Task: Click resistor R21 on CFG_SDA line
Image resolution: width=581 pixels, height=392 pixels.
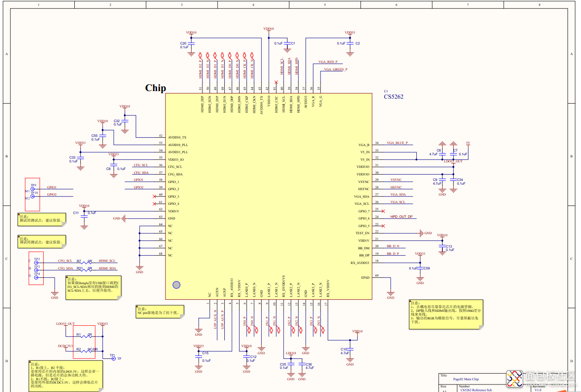Action: coord(87,270)
